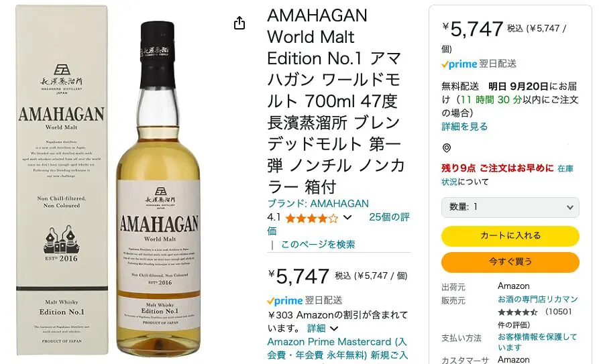Viewport: 599px width, 364px height.
Task: Open seller お酒の専門店リカマン link
Action: pos(537,299)
